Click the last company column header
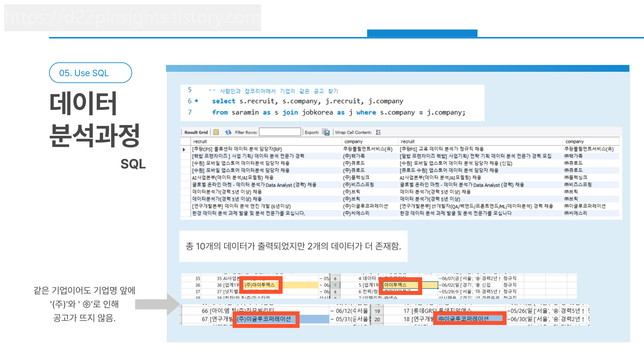Viewport: 644px width, 362px height. point(574,141)
